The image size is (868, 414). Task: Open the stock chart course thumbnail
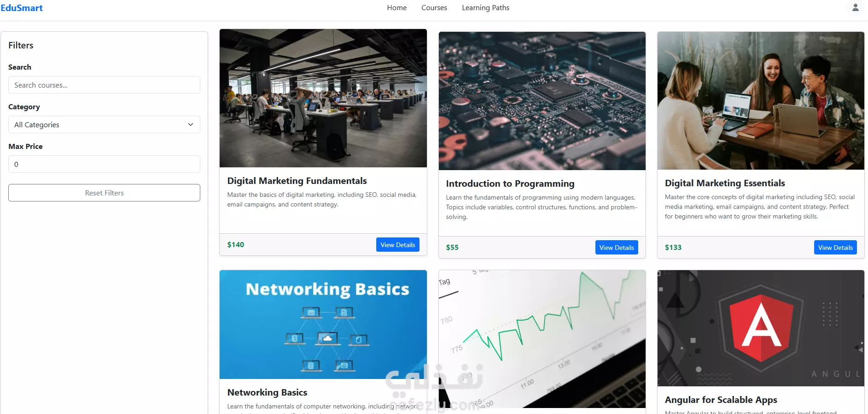pos(542,339)
